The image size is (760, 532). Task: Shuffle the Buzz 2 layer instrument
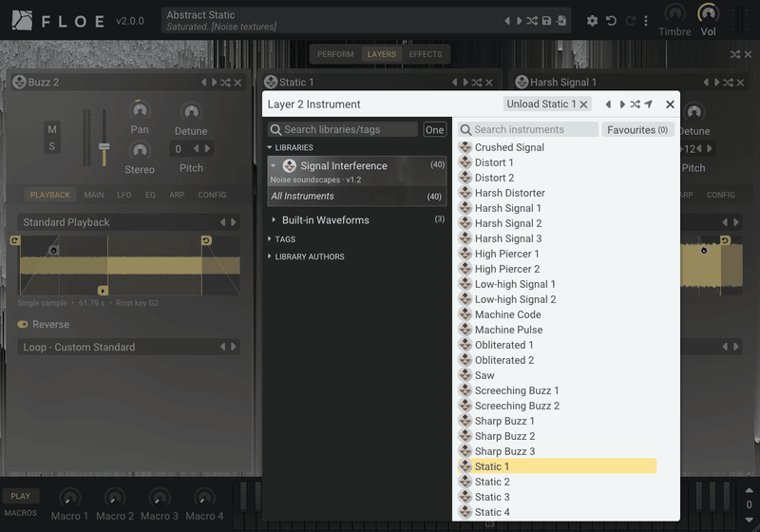225,83
